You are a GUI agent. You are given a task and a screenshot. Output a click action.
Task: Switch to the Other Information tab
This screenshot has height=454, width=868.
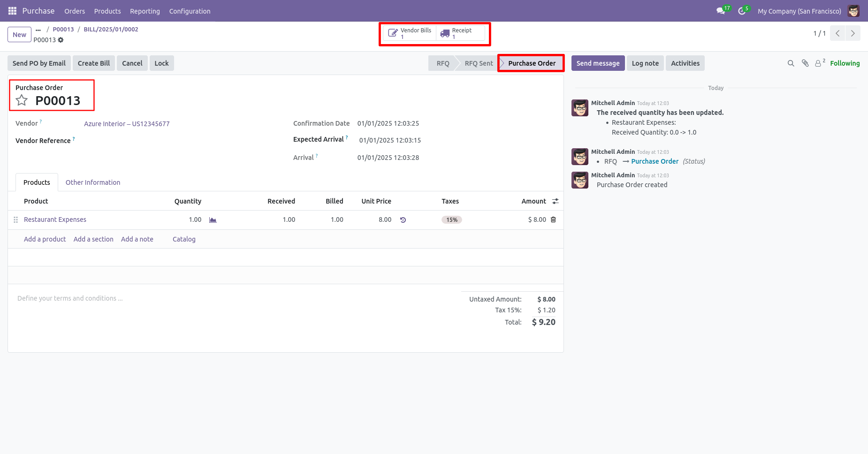pos(93,182)
